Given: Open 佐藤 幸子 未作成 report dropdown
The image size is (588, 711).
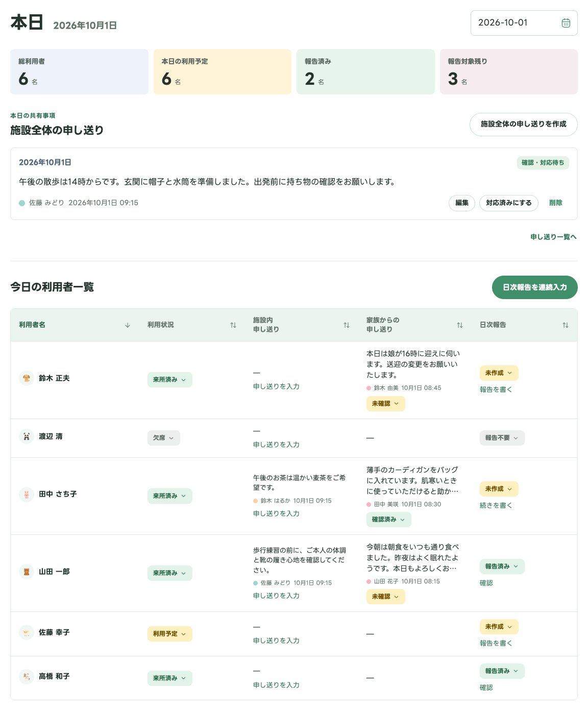Looking at the screenshot, I should click(499, 627).
